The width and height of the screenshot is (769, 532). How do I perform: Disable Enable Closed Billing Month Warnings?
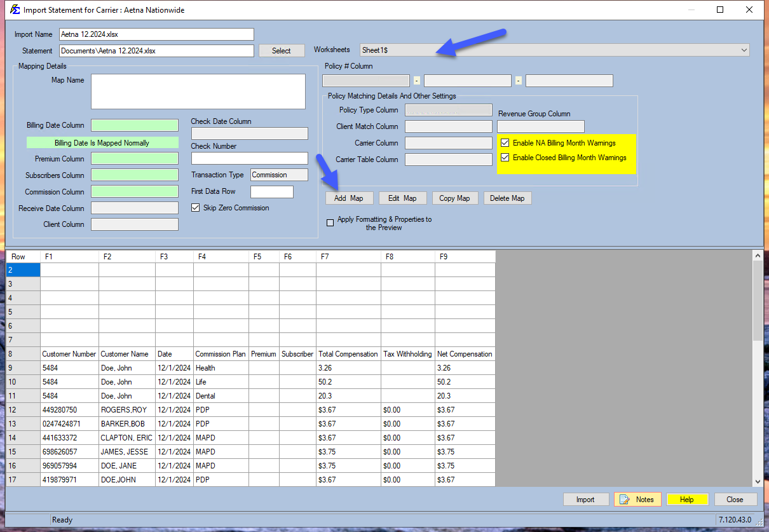pyautogui.click(x=505, y=157)
